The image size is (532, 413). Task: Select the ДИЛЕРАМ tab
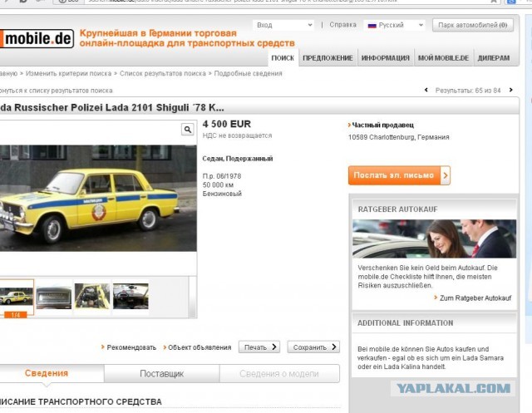[494, 58]
